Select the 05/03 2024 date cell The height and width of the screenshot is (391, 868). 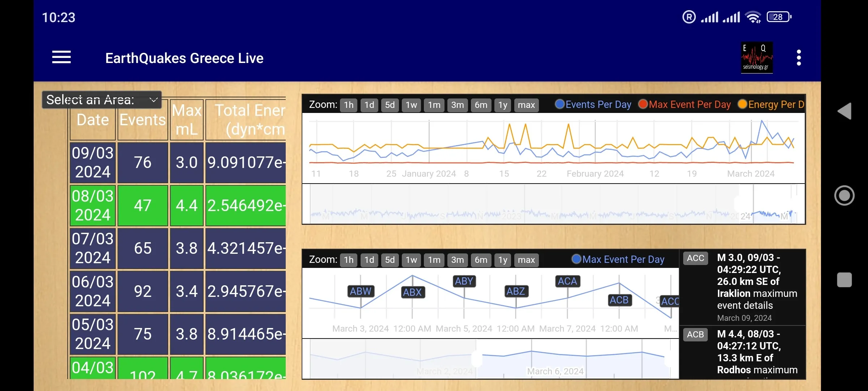coord(93,334)
